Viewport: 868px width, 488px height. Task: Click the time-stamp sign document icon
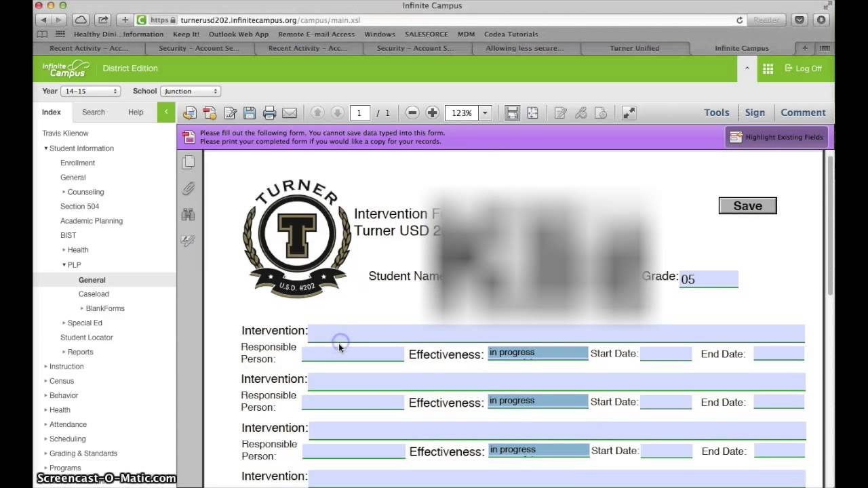(x=601, y=113)
